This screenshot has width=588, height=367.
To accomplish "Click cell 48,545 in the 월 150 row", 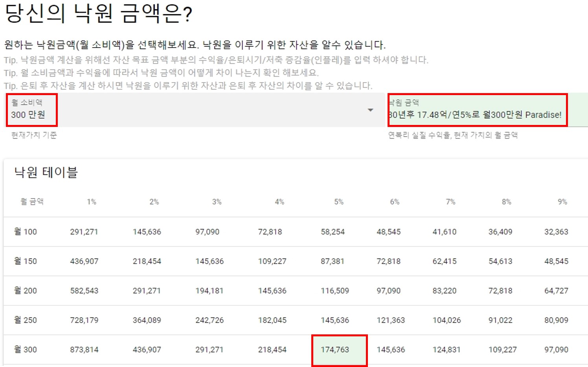I will click(556, 261).
